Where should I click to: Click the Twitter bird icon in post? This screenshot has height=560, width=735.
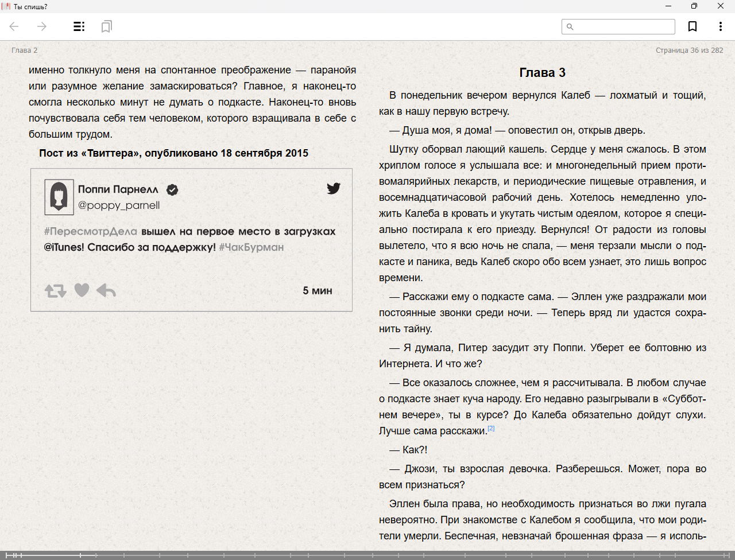coord(334,188)
